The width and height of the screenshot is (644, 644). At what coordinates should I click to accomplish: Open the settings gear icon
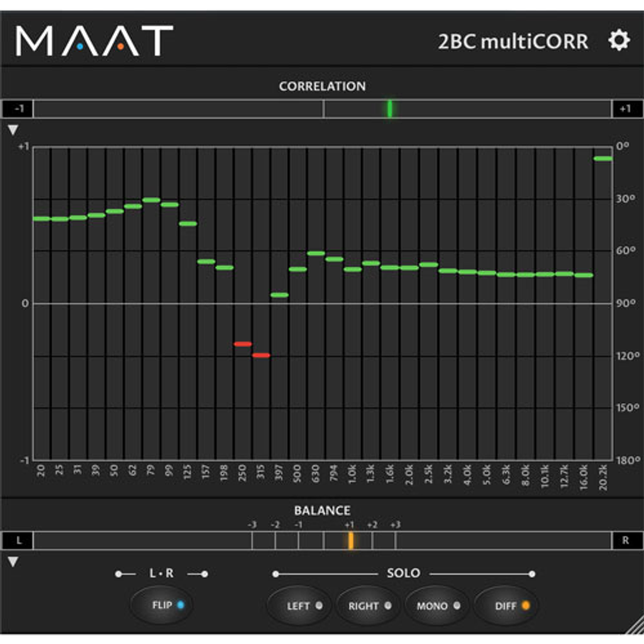(619, 40)
